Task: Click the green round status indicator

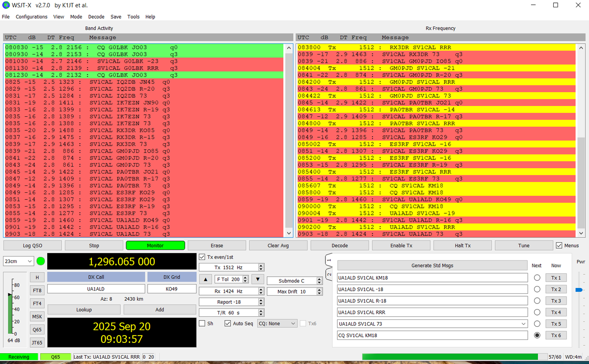Action: click(x=41, y=261)
